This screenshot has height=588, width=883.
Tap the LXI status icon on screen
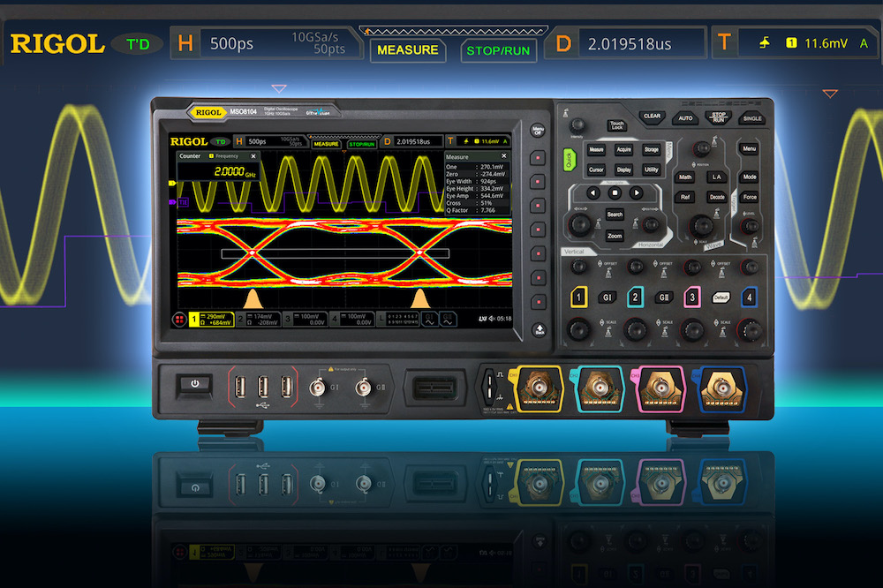coord(483,318)
